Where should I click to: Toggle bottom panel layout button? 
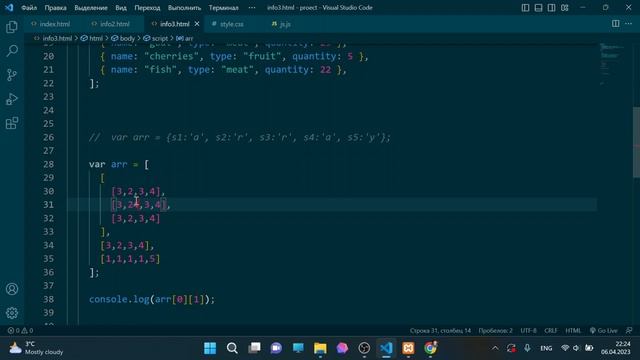[538, 7]
